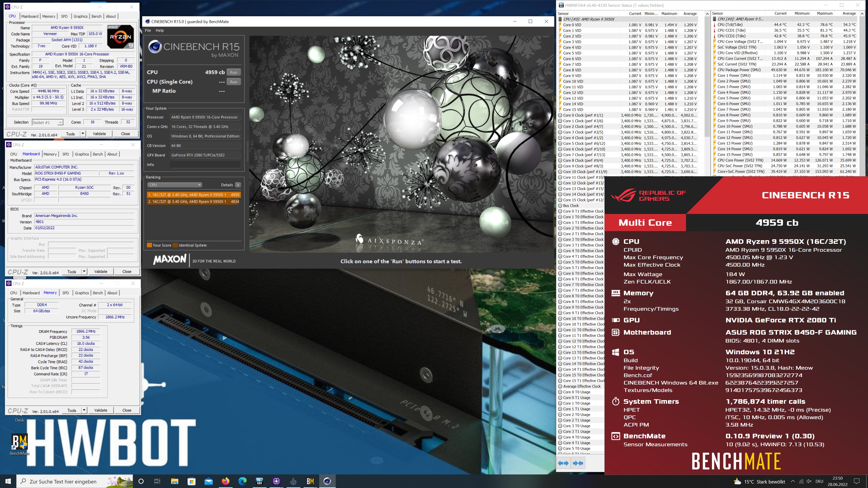This screenshot has height=488, width=868.
Task: Click the clock icon beside Bus Clock sensor
Action: (x=560, y=206)
